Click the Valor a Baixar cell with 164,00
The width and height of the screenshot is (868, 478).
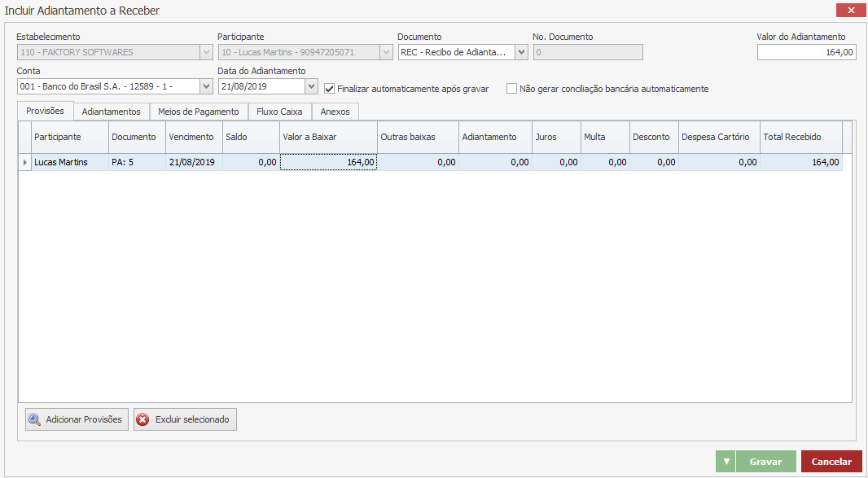(x=328, y=162)
